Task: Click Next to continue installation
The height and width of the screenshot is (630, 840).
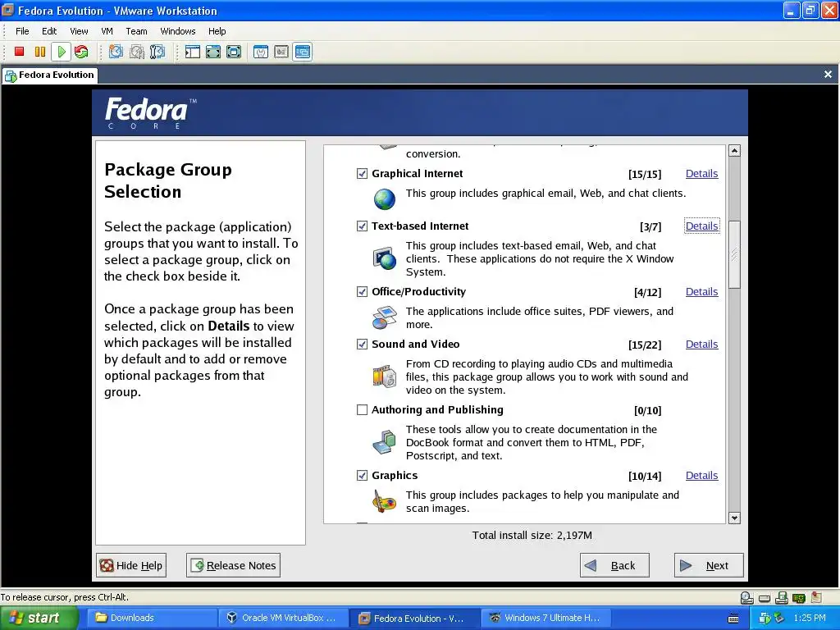Action: click(709, 565)
